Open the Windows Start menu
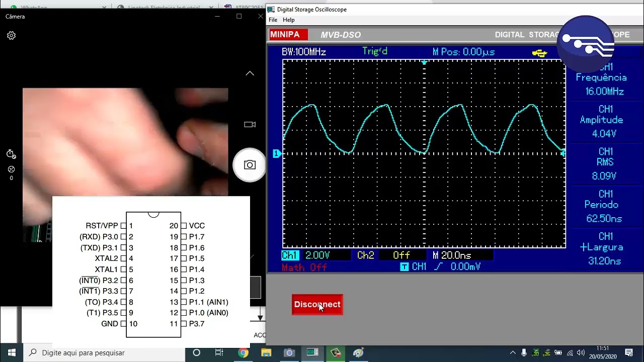Viewport: 644px width, 362px height. [12, 352]
